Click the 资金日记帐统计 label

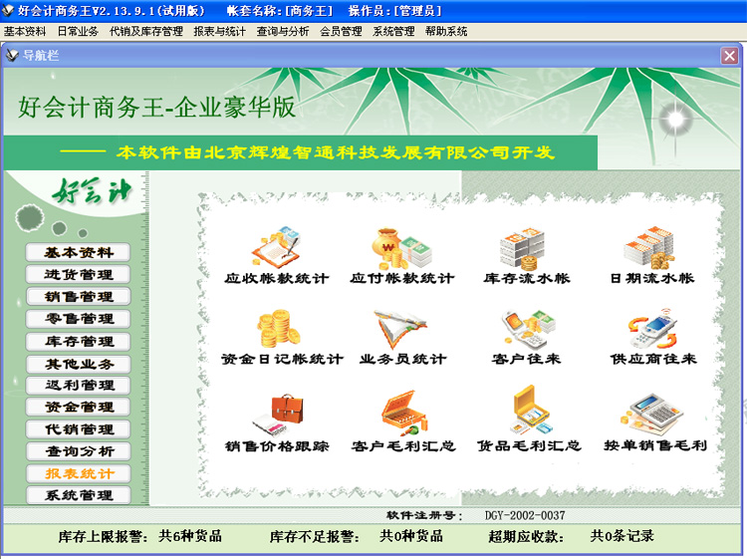pyautogui.click(x=282, y=359)
